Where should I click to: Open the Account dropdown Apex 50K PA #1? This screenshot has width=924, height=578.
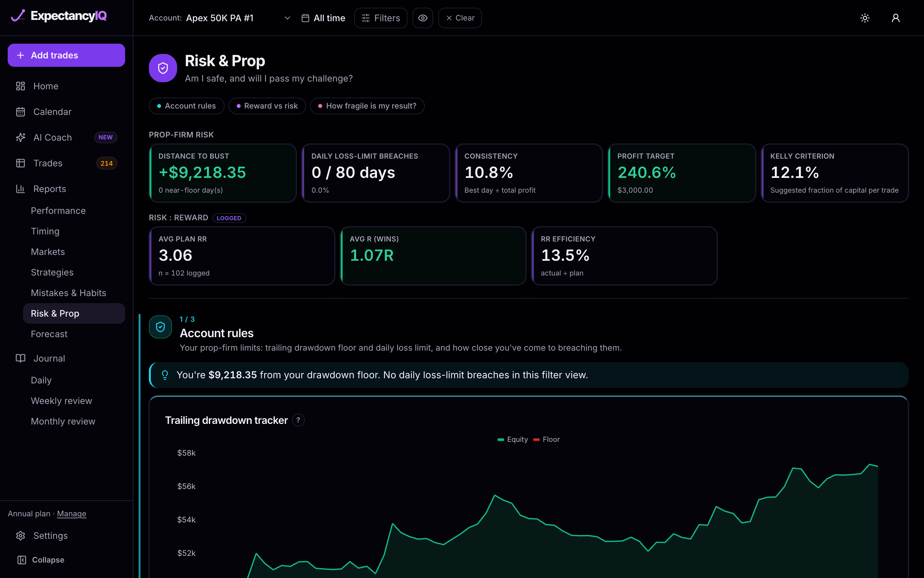(238, 18)
